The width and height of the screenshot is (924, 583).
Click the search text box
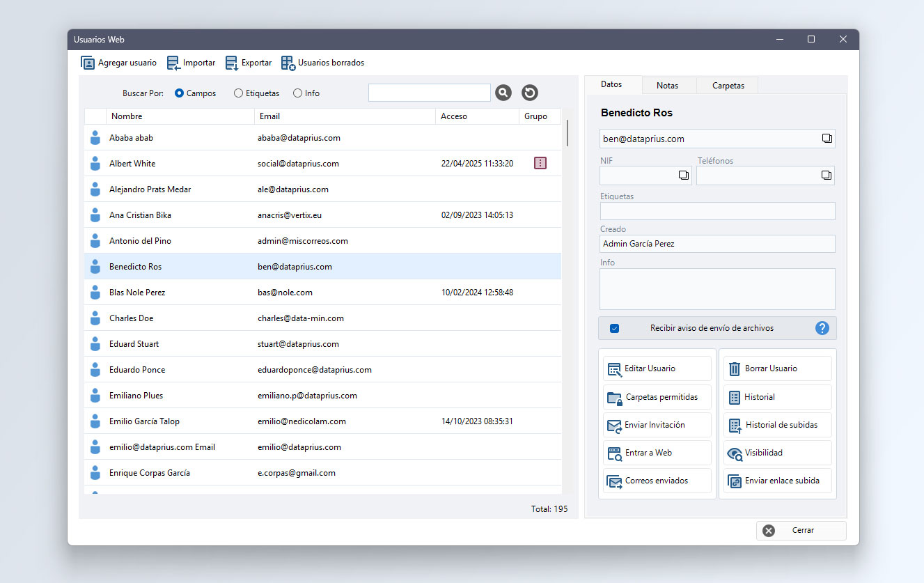coord(430,93)
